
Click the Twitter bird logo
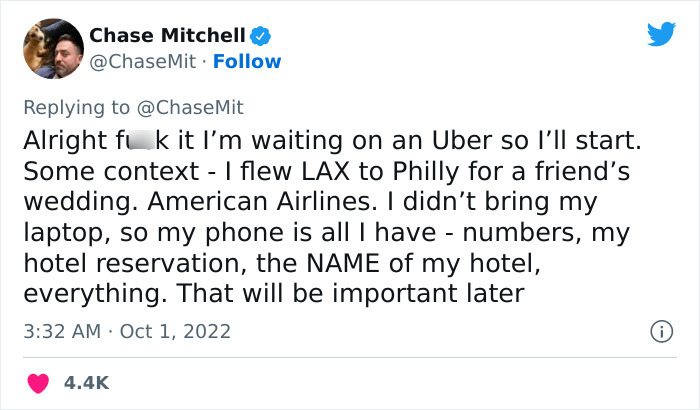(661, 34)
